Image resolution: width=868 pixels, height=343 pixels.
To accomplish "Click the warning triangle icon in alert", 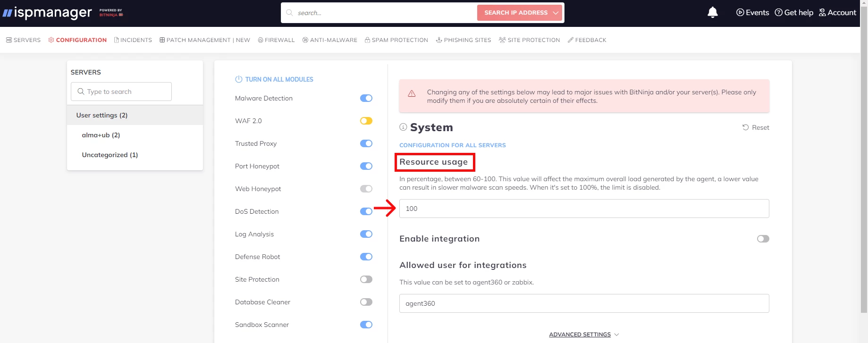I will pos(412,93).
